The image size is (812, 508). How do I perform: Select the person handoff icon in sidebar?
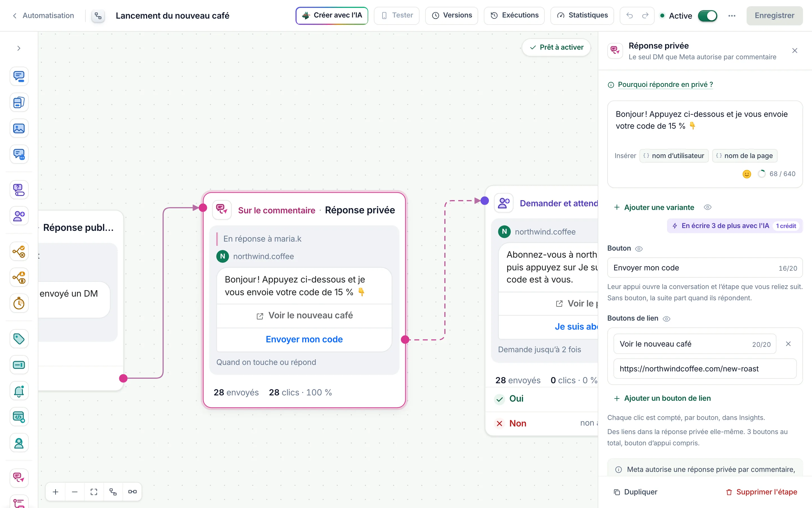tap(19, 443)
